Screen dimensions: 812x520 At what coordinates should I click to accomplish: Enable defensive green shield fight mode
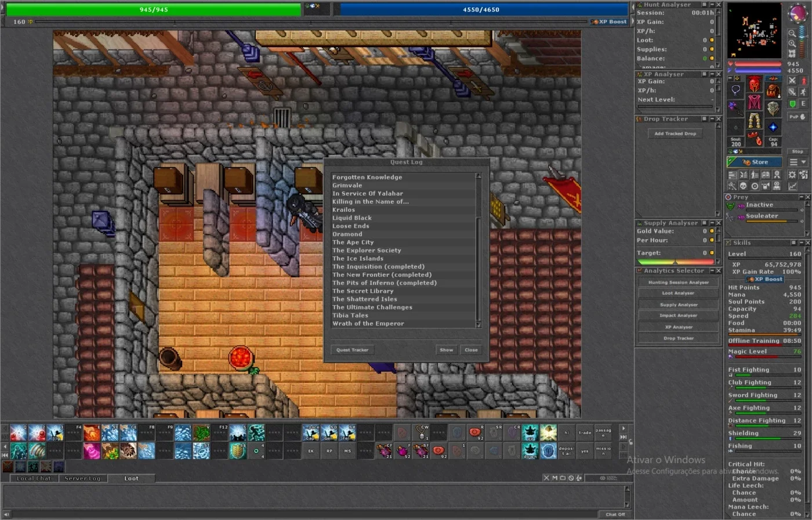coord(792,103)
